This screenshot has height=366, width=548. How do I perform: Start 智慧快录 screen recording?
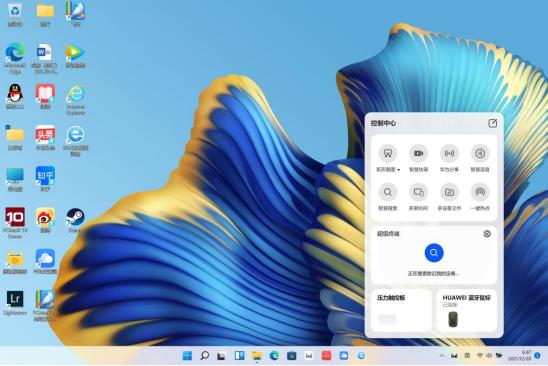(x=418, y=153)
